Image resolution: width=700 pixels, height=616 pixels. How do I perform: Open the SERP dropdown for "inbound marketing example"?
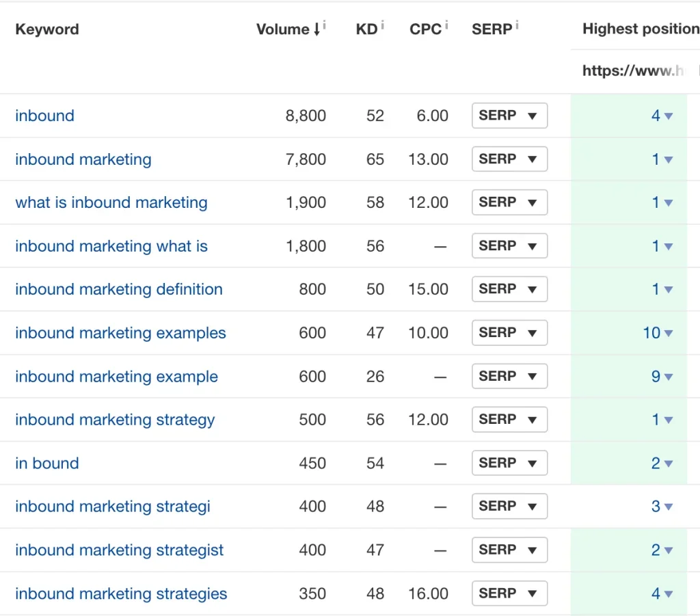pos(509,376)
